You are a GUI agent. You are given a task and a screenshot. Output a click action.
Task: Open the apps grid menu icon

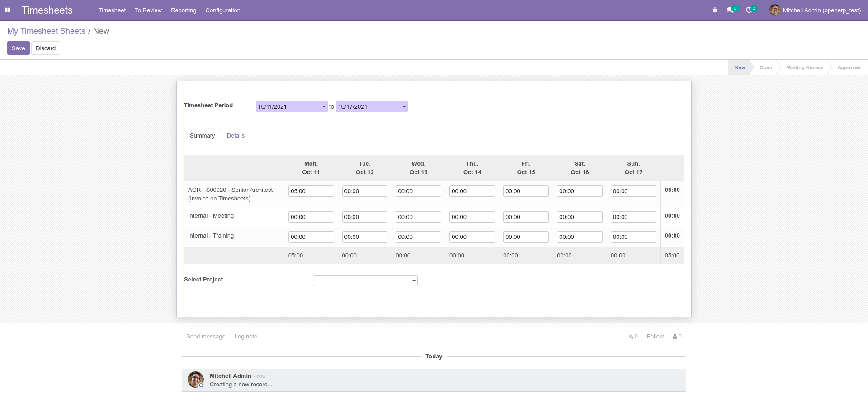tap(7, 10)
